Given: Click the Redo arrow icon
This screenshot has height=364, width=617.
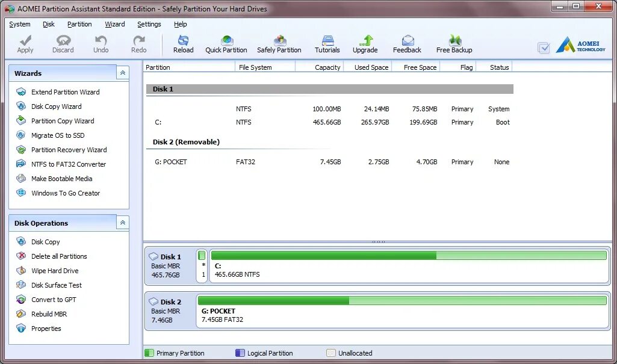Looking at the screenshot, I should point(138,40).
